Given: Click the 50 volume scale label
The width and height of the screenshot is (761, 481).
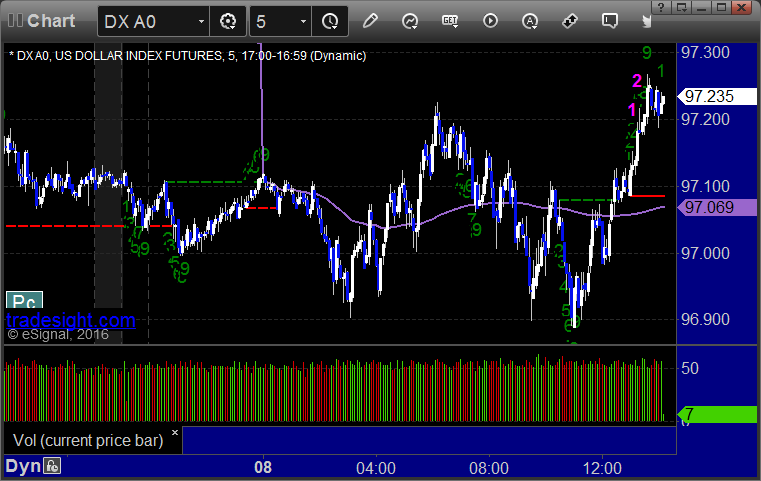Looking at the screenshot, I should click(690, 368).
